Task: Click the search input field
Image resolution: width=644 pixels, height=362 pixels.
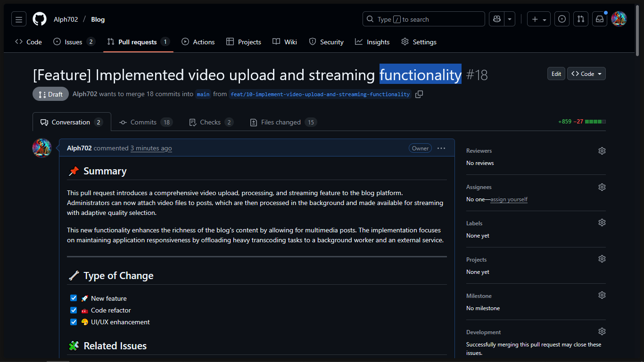Action: (x=423, y=19)
